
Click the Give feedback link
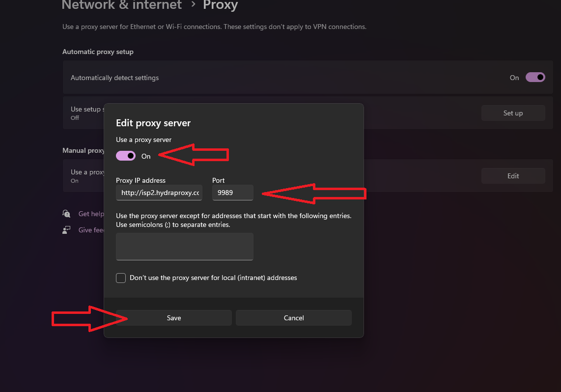coord(91,229)
